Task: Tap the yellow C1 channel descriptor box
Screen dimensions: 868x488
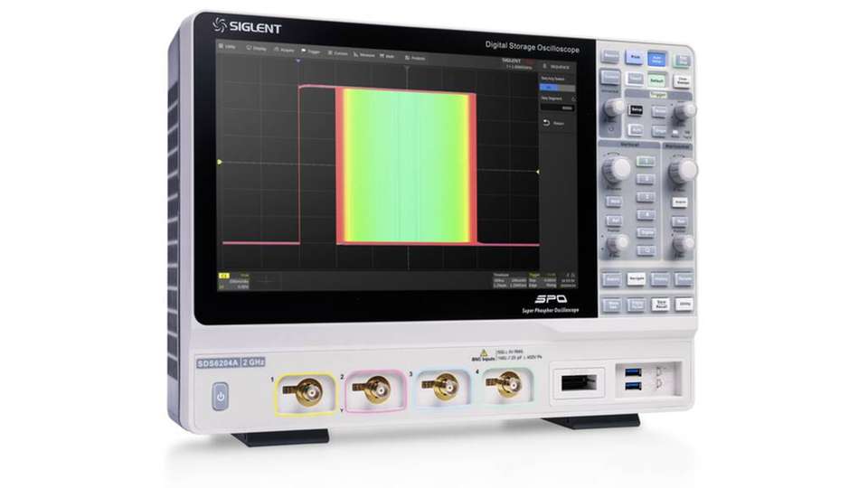Action: [x=233, y=281]
